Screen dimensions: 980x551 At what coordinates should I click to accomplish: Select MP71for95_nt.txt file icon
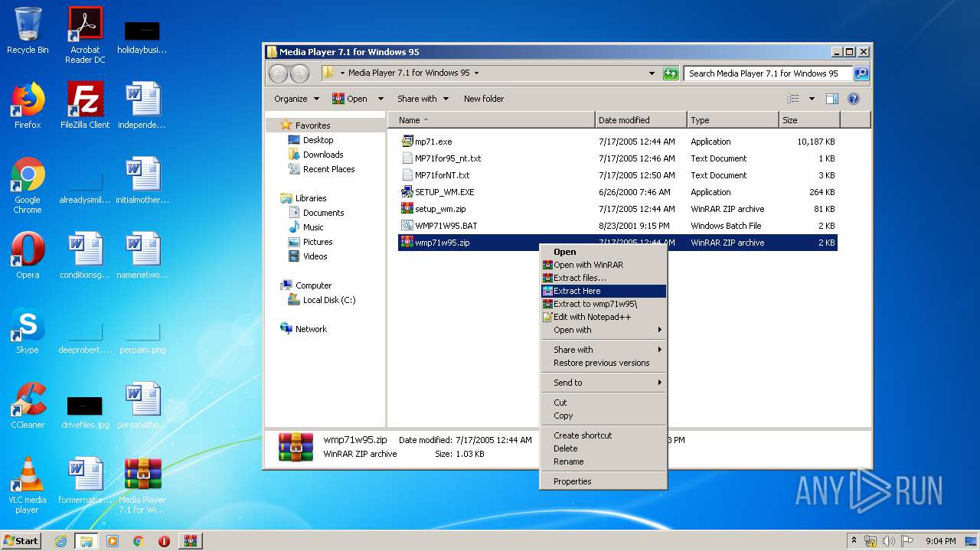[x=407, y=158]
